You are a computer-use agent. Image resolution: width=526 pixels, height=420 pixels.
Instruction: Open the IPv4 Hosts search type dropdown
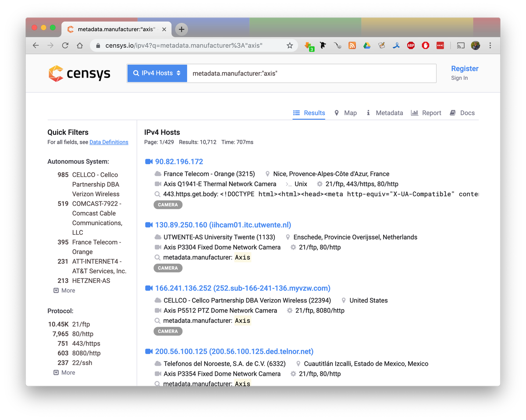[x=157, y=73]
